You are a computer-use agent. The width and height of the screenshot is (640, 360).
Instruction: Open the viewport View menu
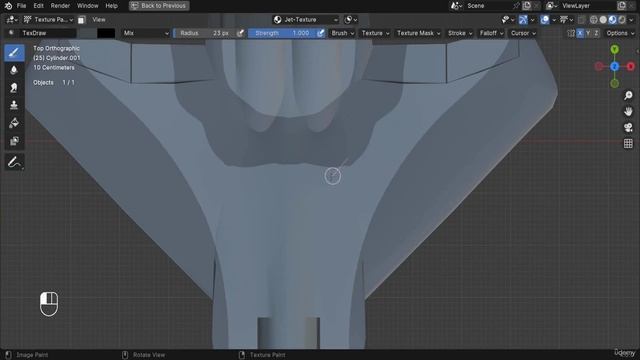99,20
